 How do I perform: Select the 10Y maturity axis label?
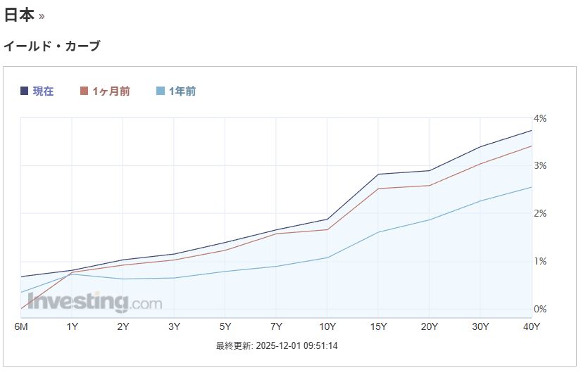tap(327, 326)
